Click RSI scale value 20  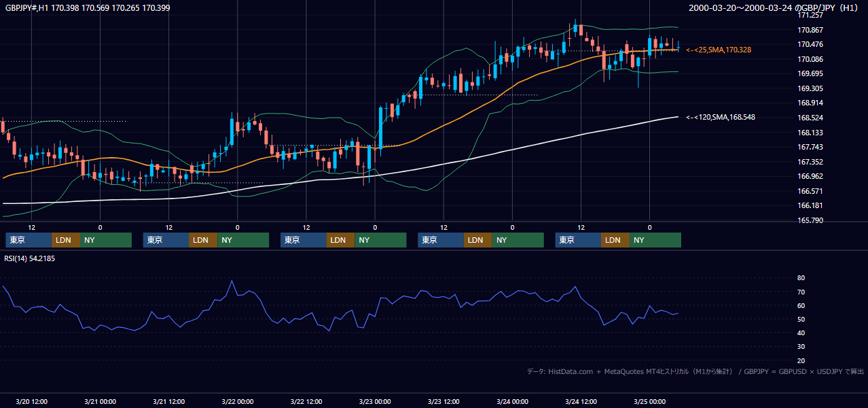pyautogui.click(x=801, y=360)
